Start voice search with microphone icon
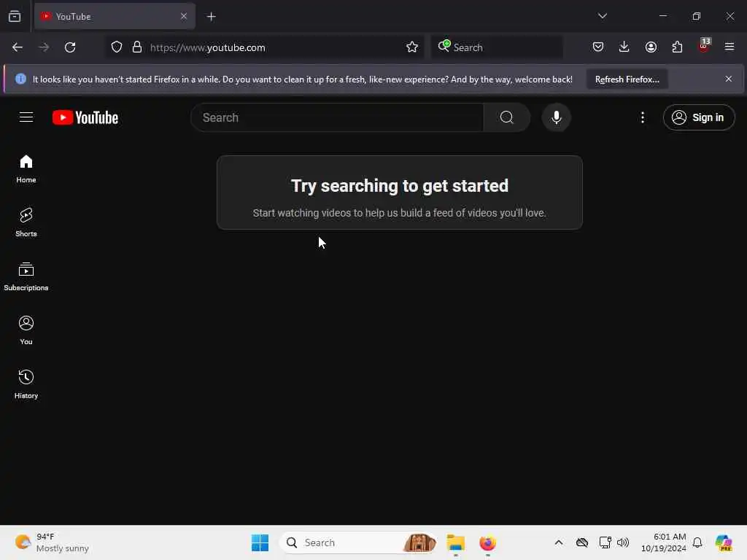 pos(556,117)
